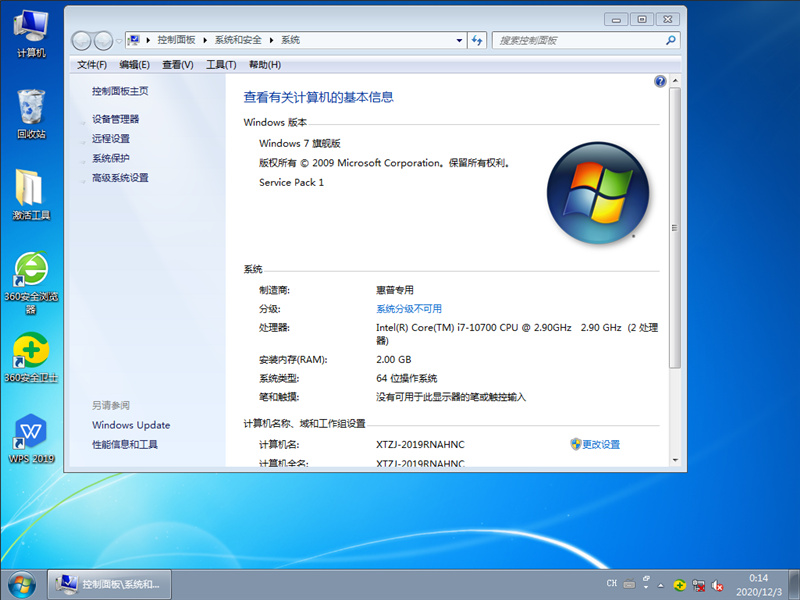Click the XTZJ-2019RNAHNC value beside 计算机名

click(420, 444)
